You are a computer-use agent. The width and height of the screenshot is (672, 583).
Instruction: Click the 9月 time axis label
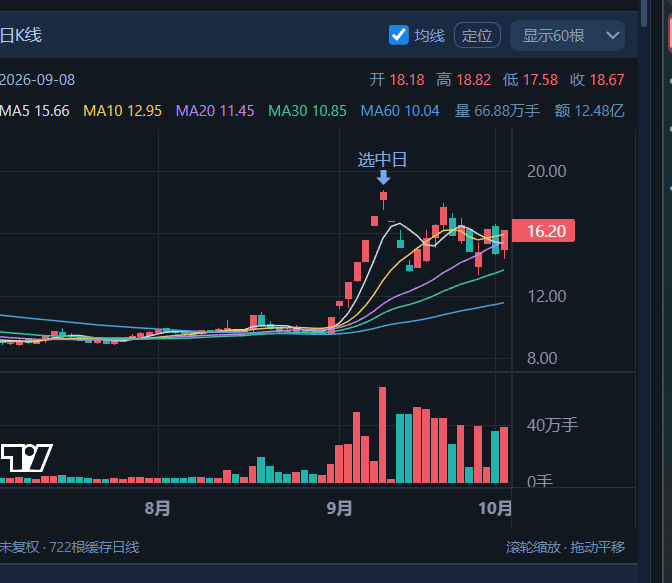[x=339, y=508]
